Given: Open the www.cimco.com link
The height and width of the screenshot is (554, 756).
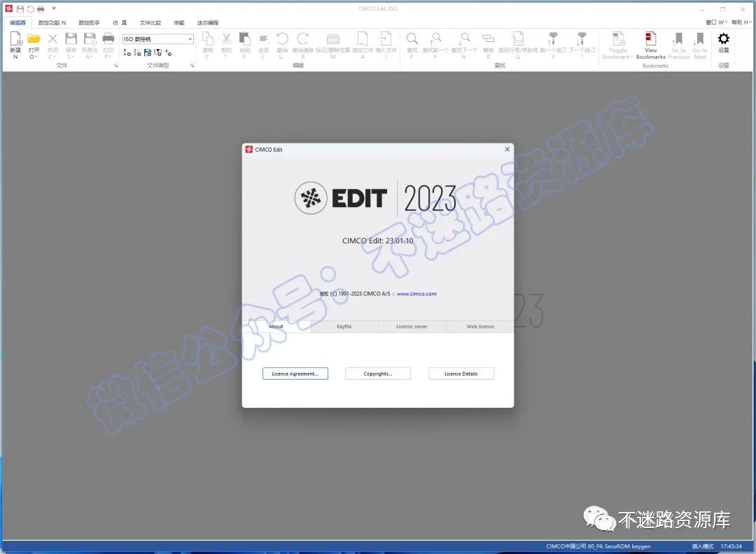Looking at the screenshot, I should click(416, 294).
